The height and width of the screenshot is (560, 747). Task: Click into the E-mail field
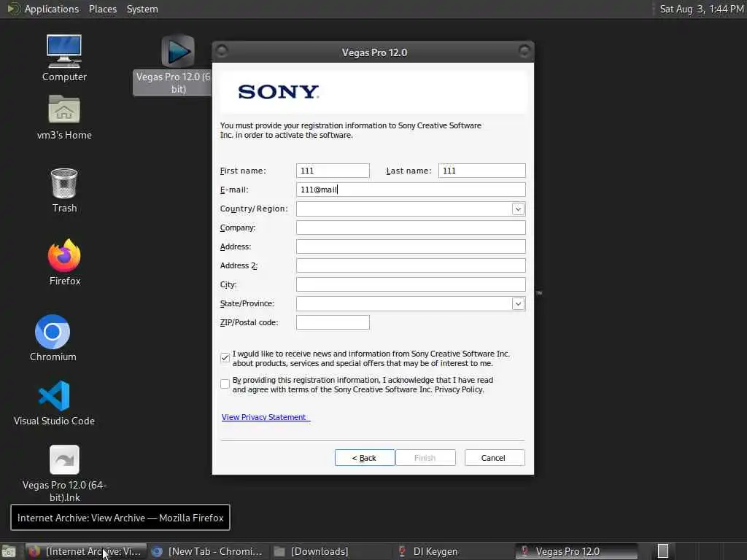tap(411, 190)
